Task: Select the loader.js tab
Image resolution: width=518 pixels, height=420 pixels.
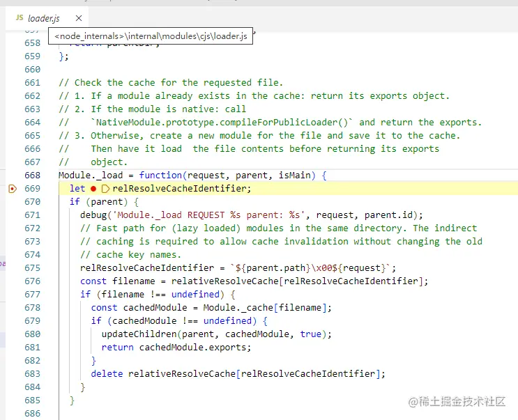Action: point(47,19)
